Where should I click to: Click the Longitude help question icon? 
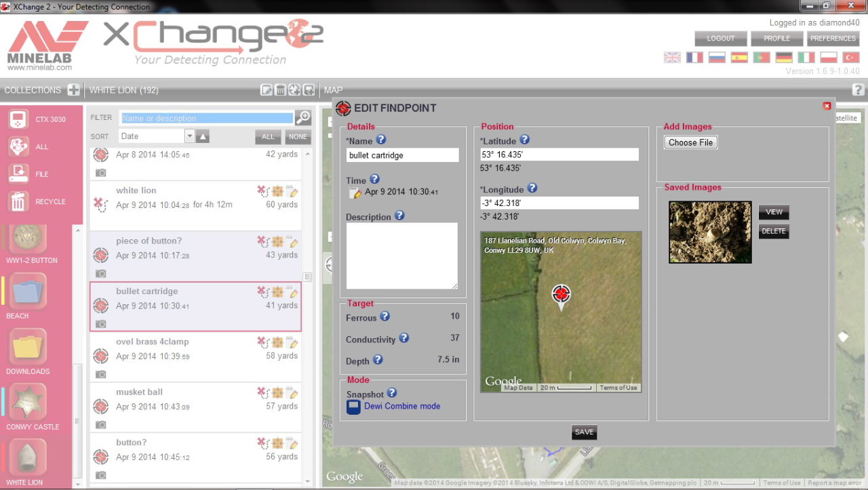click(532, 188)
